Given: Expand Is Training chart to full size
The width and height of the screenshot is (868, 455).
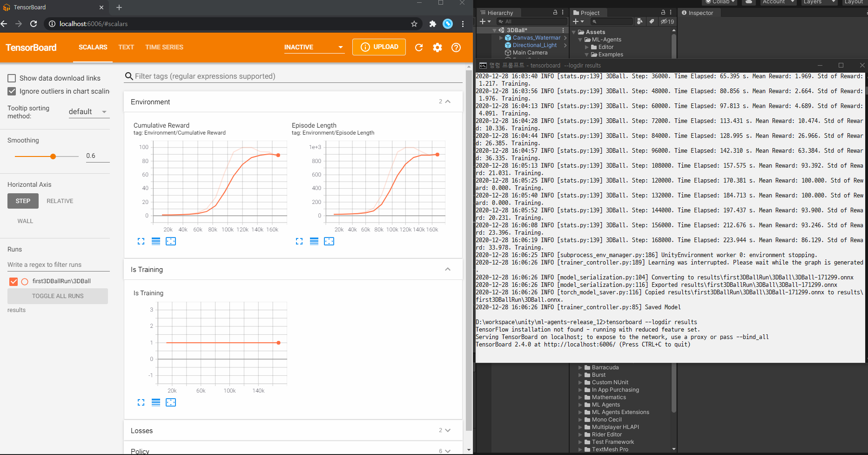Looking at the screenshot, I should (x=141, y=402).
